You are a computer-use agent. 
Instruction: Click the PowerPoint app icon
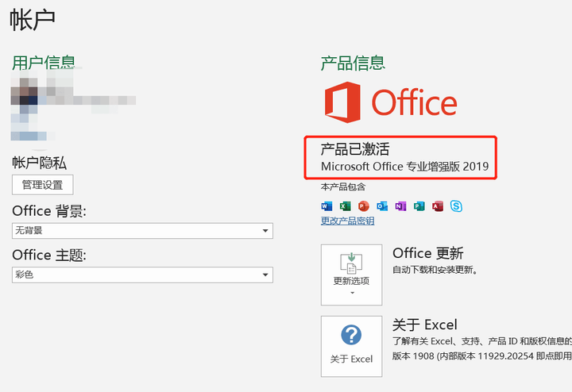(x=364, y=206)
